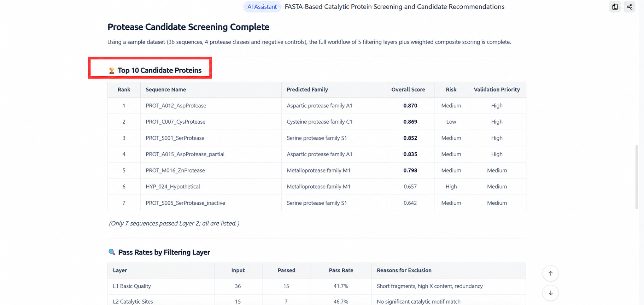This screenshot has height=305, width=644.
Task: Click High risk value for HYP_024
Action: click(451, 187)
